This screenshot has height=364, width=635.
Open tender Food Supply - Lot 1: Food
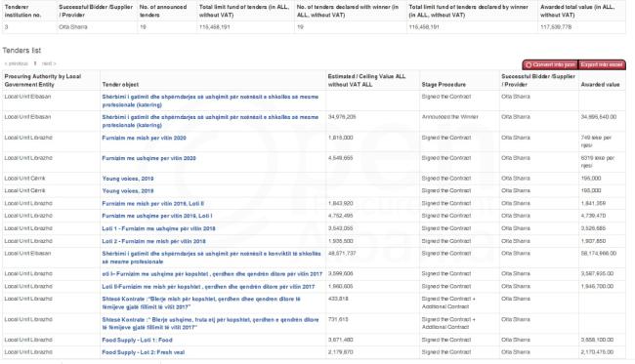pyautogui.click(x=137, y=341)
